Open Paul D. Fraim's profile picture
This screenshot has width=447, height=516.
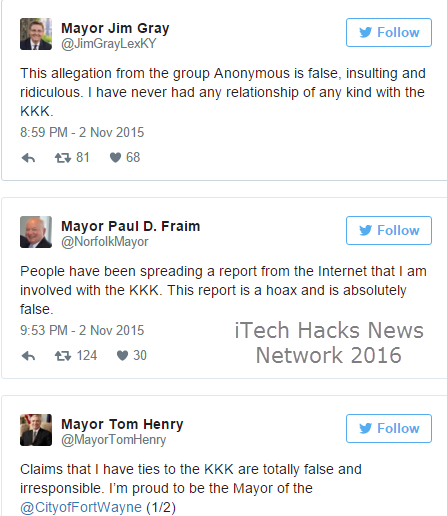point(36,232)
